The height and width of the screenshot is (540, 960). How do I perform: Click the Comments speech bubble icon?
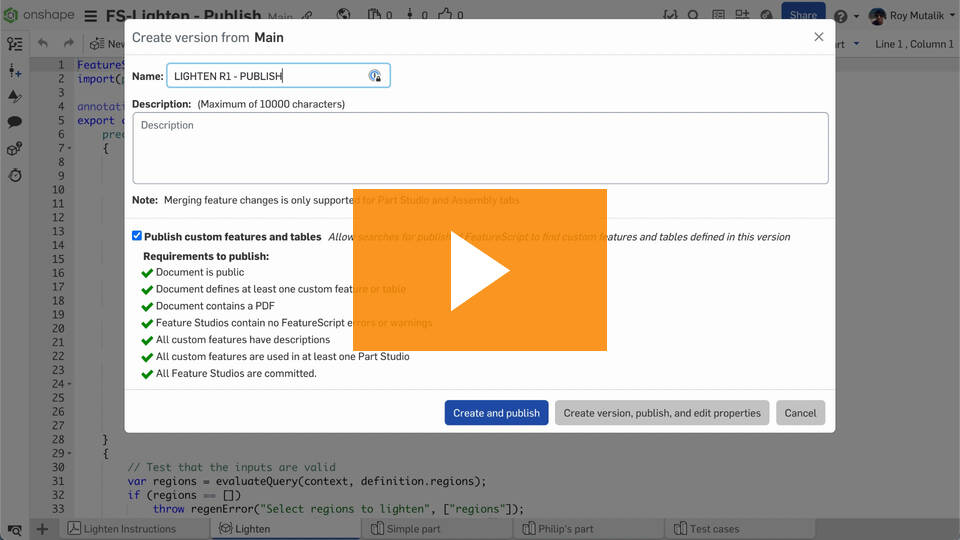(x=15, y=122)
